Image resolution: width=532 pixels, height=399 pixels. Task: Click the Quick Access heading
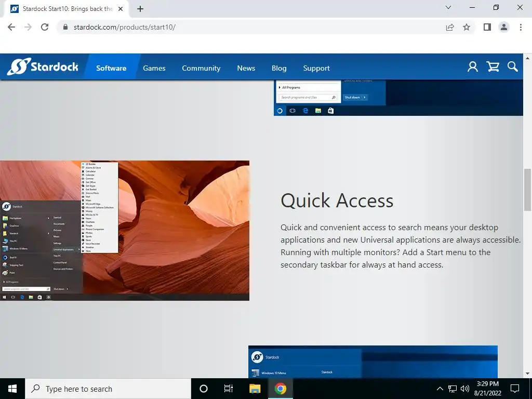pyautogui.click(x=337, y=201)
